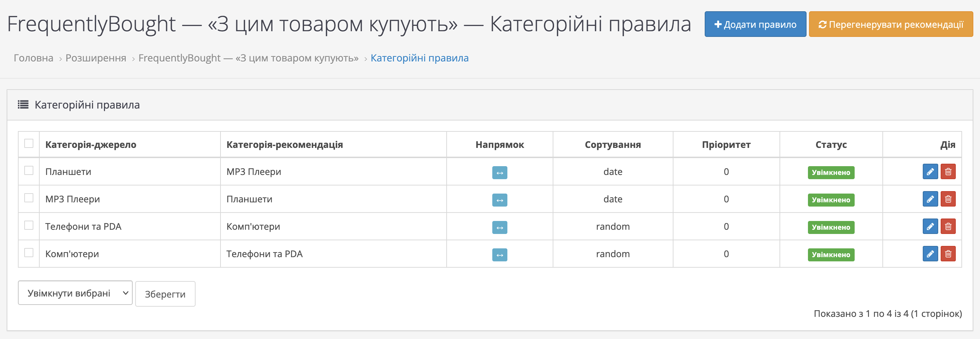This screenshot has width=980, height=339.
Task: Click the Зберегти button
Action: 165,294
